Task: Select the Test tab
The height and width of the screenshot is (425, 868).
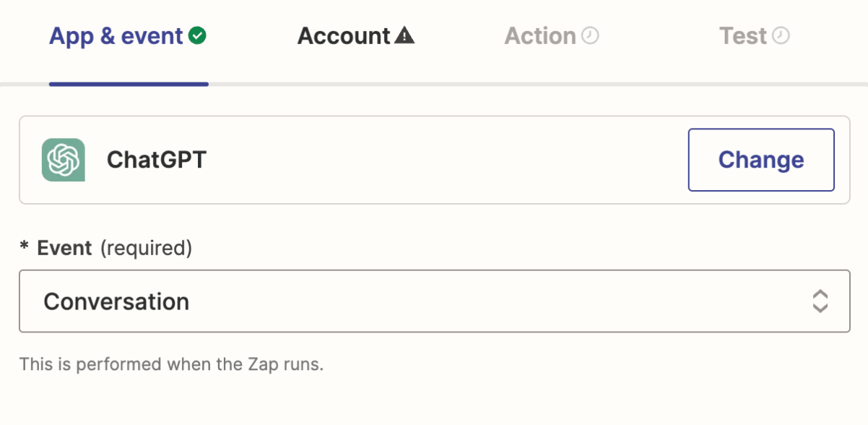Action: (742, 36)
